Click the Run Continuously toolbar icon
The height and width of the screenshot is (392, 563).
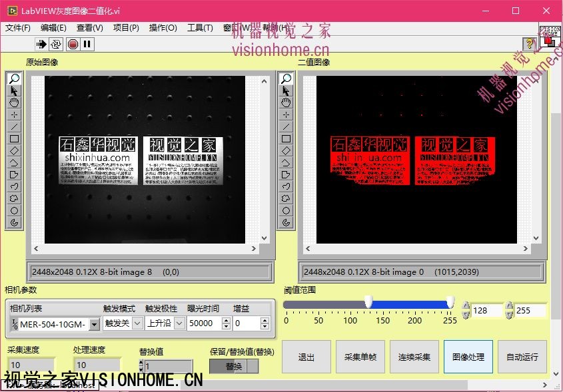(57, 44)
